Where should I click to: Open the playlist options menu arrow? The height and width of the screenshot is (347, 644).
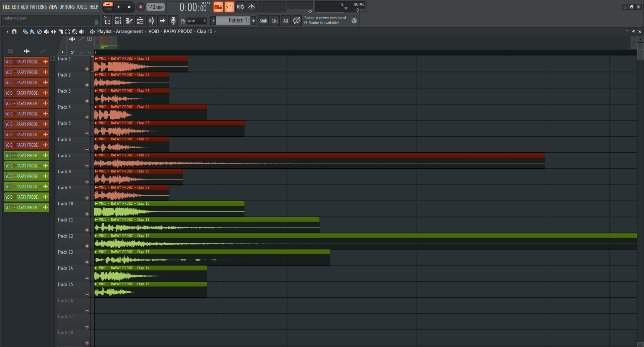7,31
